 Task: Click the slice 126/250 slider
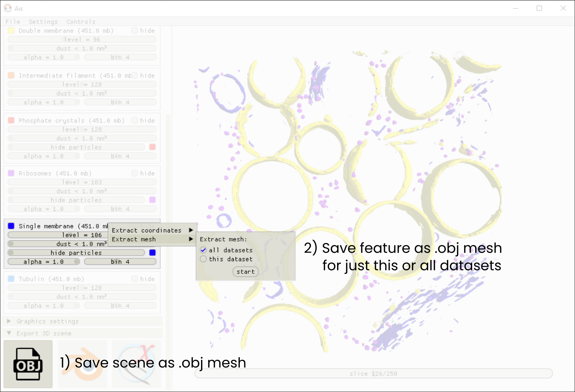(374, 374)
